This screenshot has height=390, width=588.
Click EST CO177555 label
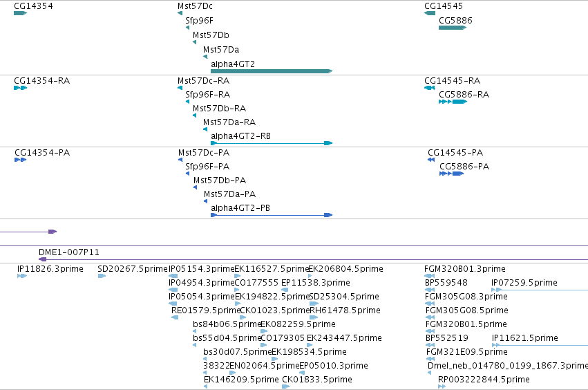(x=256, y=283)
